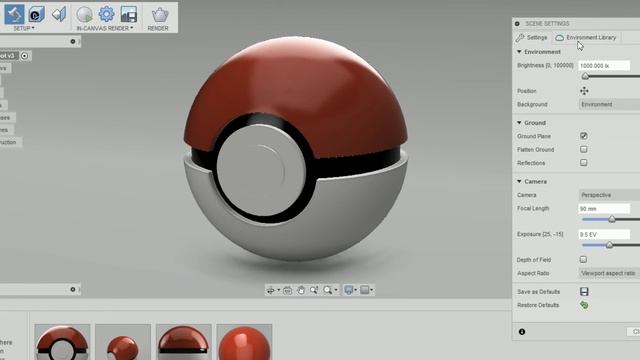640x360 pixels.
Task: Open In-Canvas Render Settings gear
Action: (107, 14)
